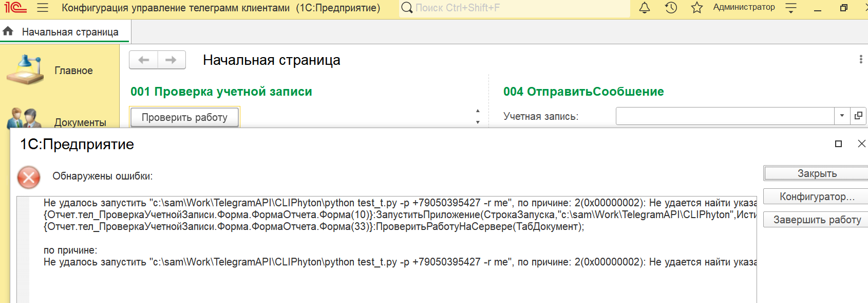
Task: Go back with the left arrow button
Action: pos(143,60)
